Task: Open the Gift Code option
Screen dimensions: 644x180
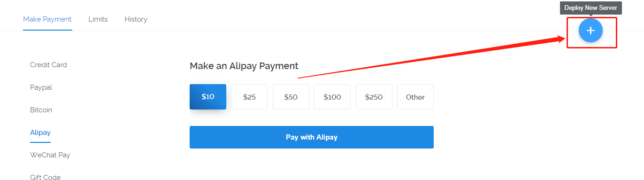Action: (x=45, y=177)
